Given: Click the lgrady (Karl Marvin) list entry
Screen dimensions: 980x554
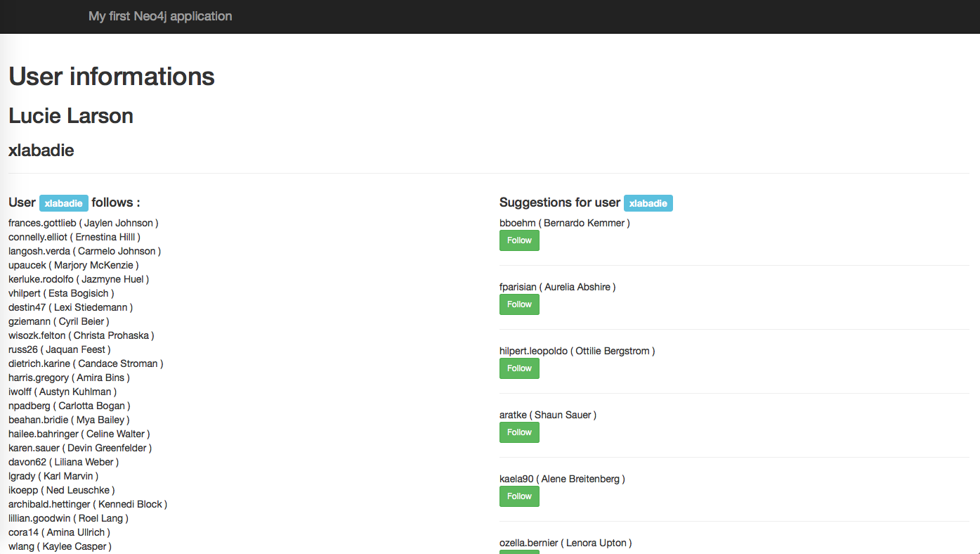Looking at the screenshot, I should 53,476.
